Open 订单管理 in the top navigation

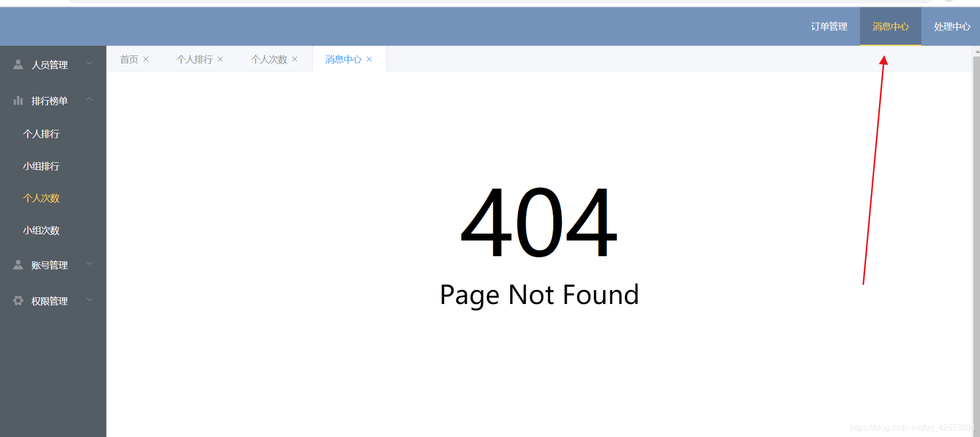pyautogui.click(x=829, y=27)
